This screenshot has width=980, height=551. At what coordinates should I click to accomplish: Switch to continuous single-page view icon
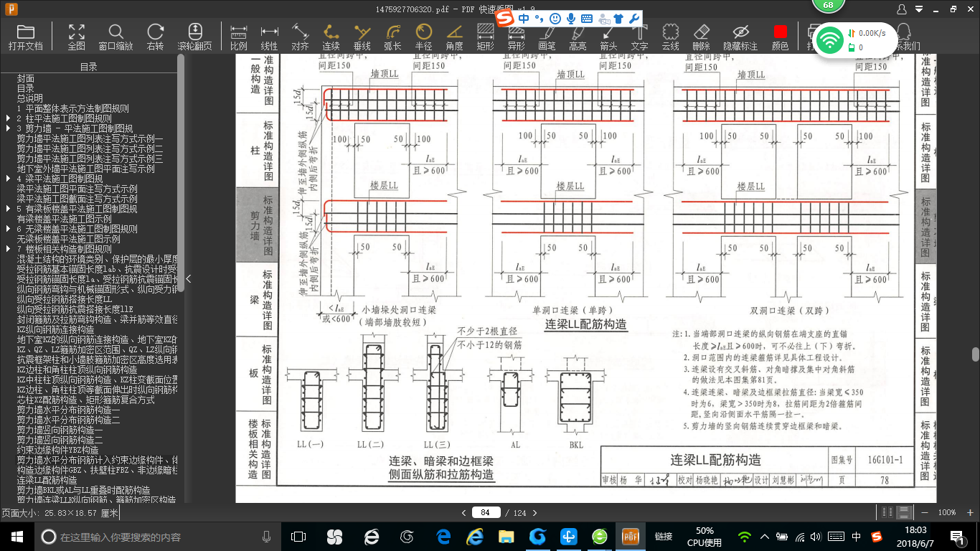[905, 512]
